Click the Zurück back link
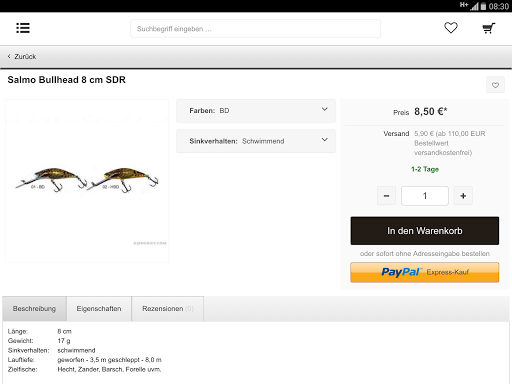Viewport: 512px width, 384px height. [x=22, y=56]
